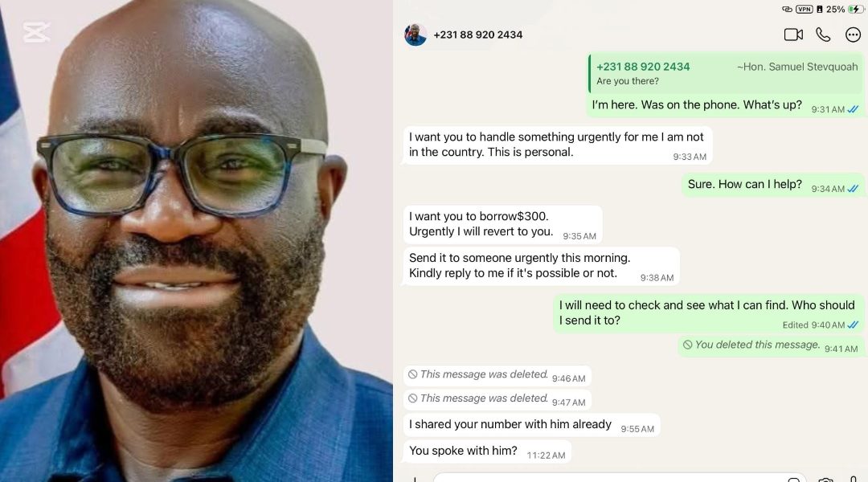868x482 pixels.
Task: Open the circled three-dots more menu
Action: pyautogui.click(x=853, y=35)
